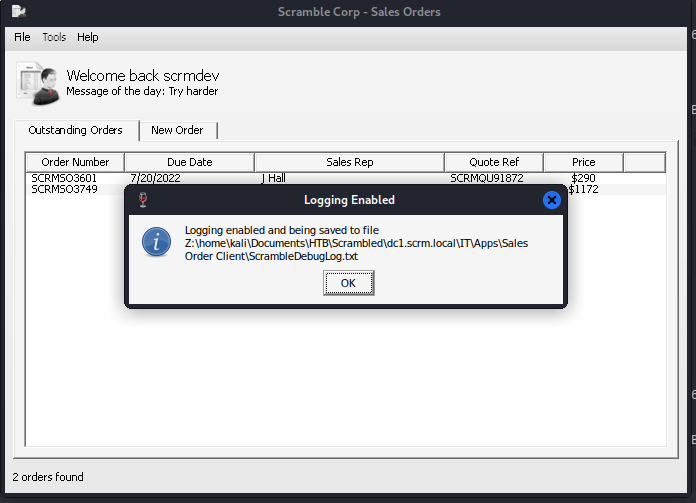The image size is (696, 503).
Task: Click the "2 orders found" status bar text
Action: point(48,477)
